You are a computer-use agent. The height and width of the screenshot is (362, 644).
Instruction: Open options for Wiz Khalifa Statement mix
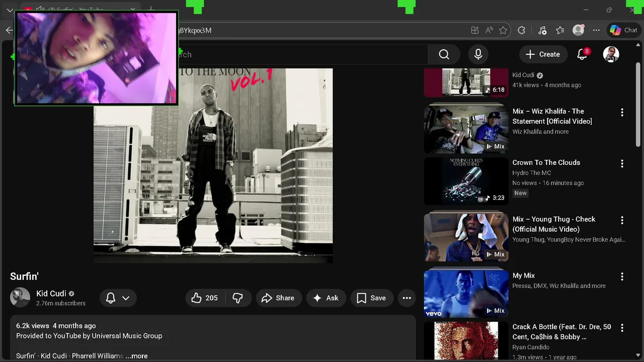pyautogui.click(x=622, y=113)
